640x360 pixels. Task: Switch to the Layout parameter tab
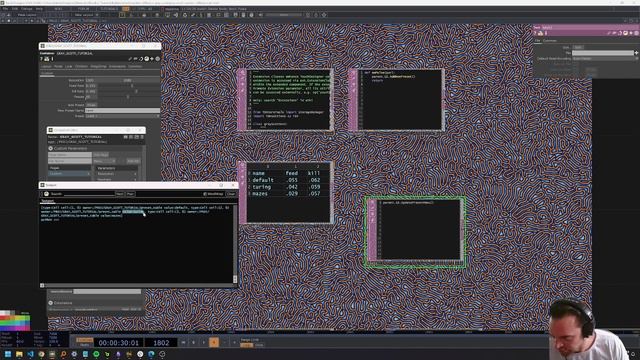46,66
